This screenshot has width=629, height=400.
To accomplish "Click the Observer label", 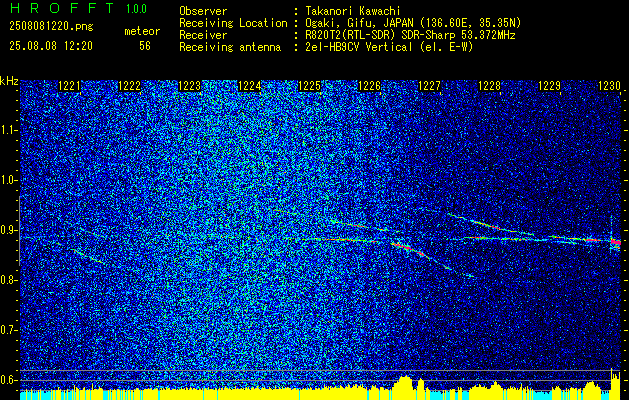I will pyautogui.click(x=203, y=11).
